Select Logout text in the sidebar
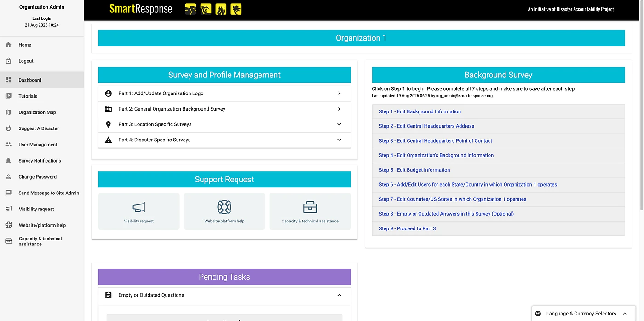The height and width of the screenshot is (321, 644). 26,61
